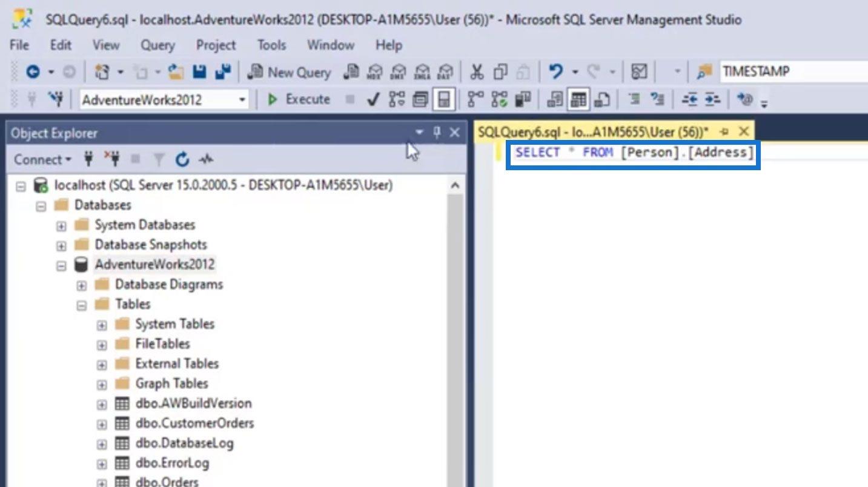Toggle Include Client Statistics

(x=522, y=99)
